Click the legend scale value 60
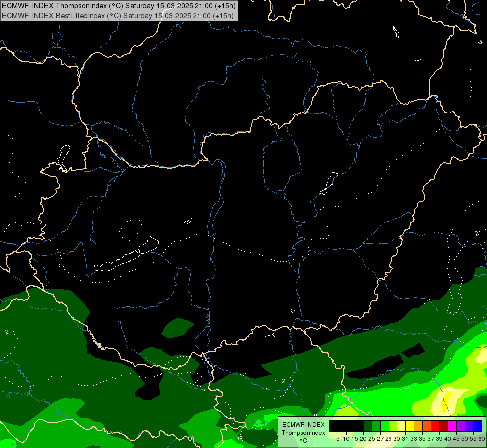Viewport: 487px width, 448px height. (482, 439)
